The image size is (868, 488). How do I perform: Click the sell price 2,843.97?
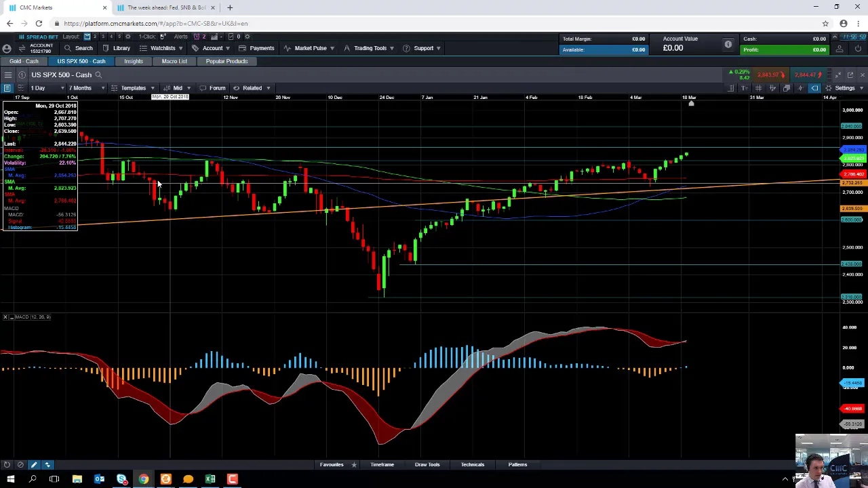point(771,75)
